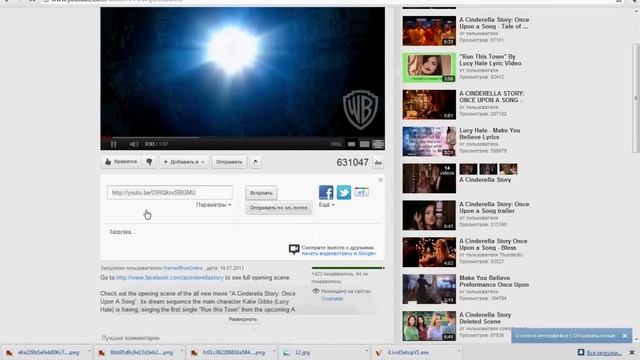Share the video on Facebook
Image resolution: width=640 pixels, height=360 pixels.
coord(326,192)
